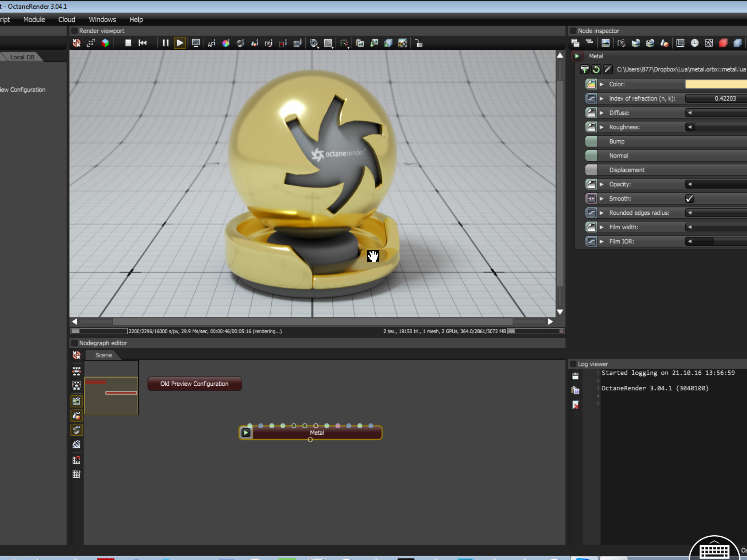Save the log in Log viewer

click(x=576, y=376)
